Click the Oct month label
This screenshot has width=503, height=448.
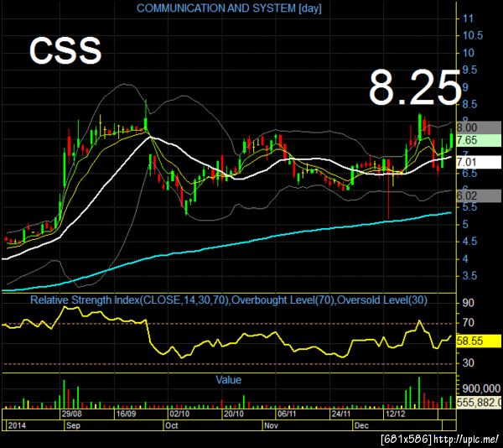tap(171, 425)
